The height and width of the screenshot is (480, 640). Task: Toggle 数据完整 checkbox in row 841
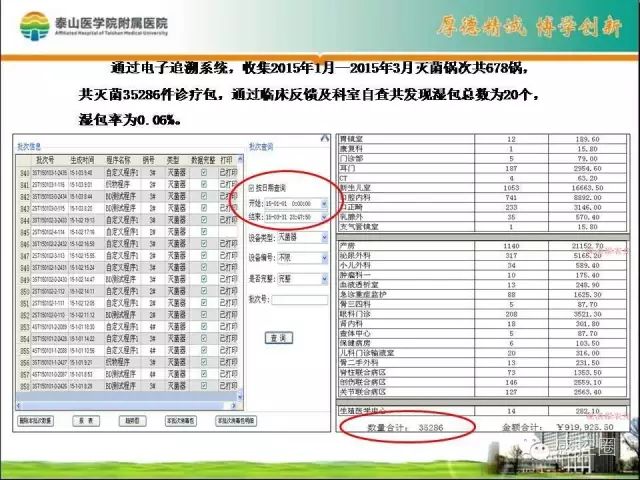[x=204, y=184]
